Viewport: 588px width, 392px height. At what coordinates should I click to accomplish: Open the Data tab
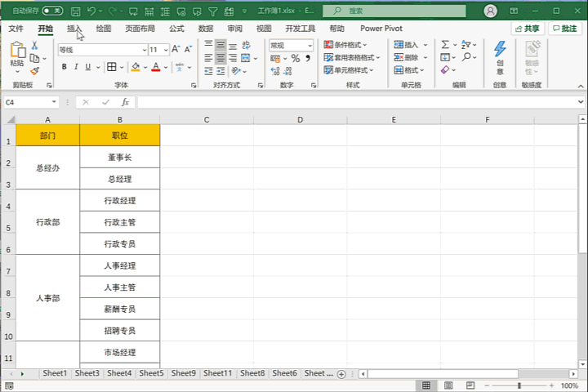[206, 29]
